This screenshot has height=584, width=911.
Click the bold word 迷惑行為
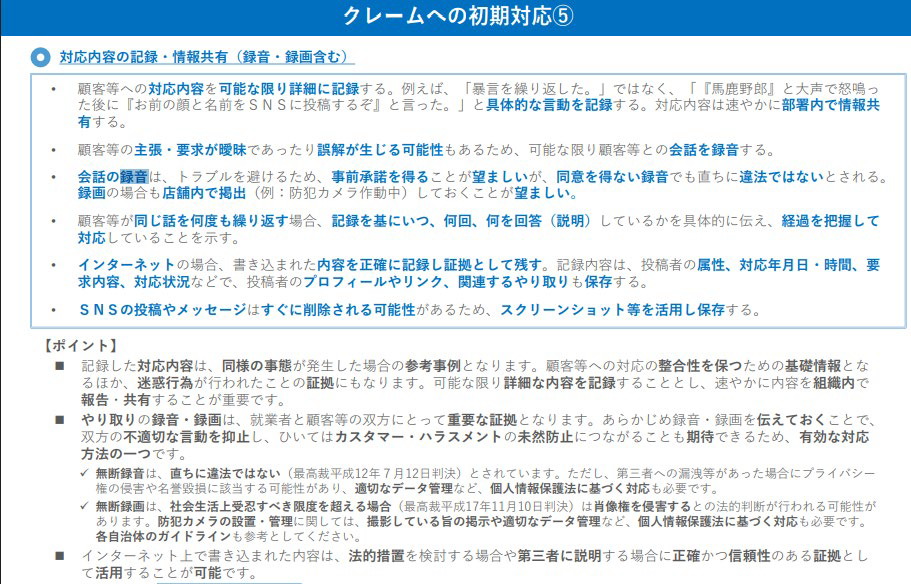pos(165,382)
